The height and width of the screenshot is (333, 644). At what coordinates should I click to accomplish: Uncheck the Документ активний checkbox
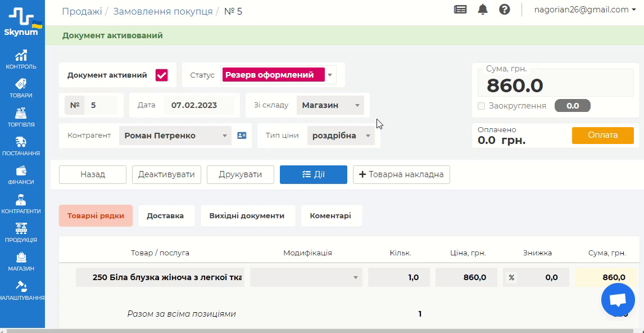point(162,75)
